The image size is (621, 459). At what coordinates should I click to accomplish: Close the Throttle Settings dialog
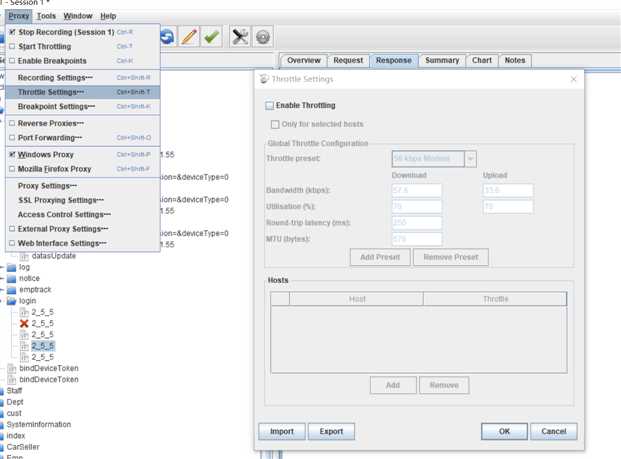[x=573, y=79]
